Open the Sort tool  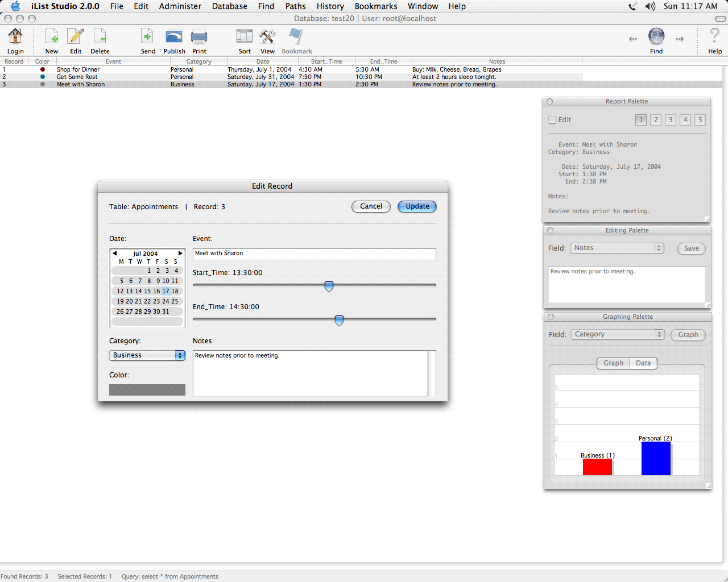coord(245,36)
